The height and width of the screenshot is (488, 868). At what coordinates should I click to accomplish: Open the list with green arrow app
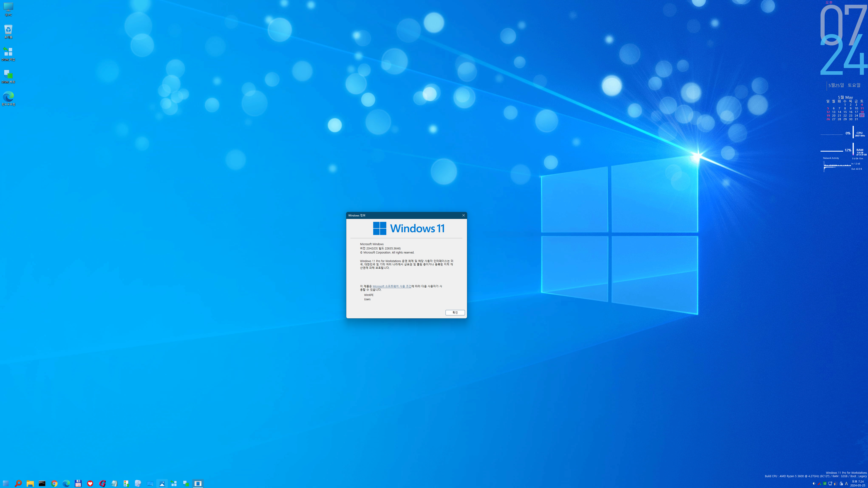click(x=126, y=483)
